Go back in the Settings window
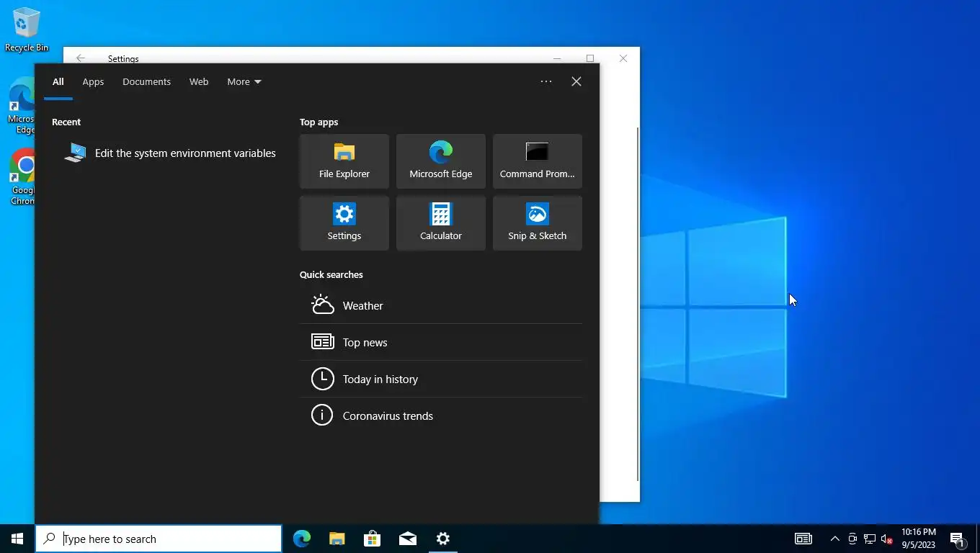980x553 pixels. pos(81,58)
